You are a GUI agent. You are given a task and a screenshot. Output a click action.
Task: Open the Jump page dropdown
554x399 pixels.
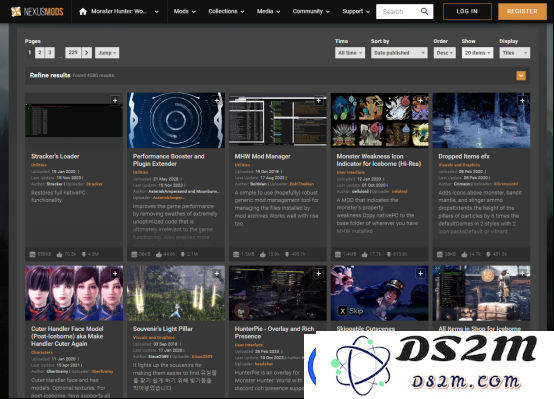(x=107, y=53)
